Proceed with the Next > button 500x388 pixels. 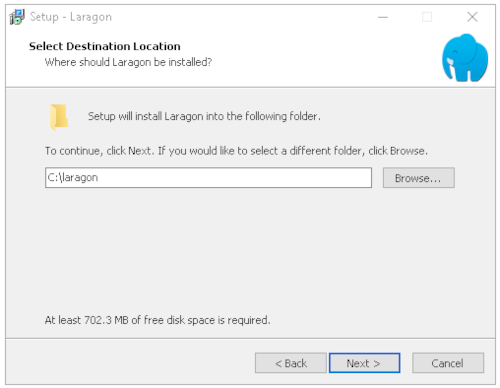(x=364, y=363)
